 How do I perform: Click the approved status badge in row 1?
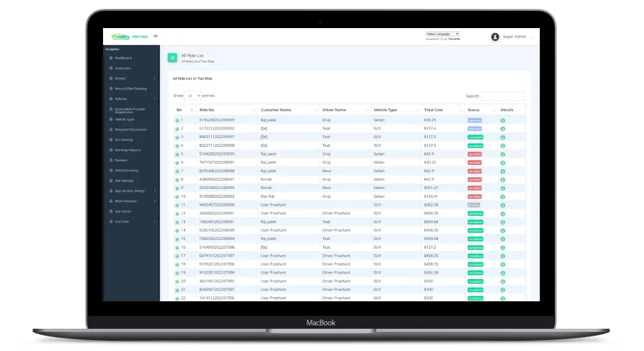coord(475,121)
